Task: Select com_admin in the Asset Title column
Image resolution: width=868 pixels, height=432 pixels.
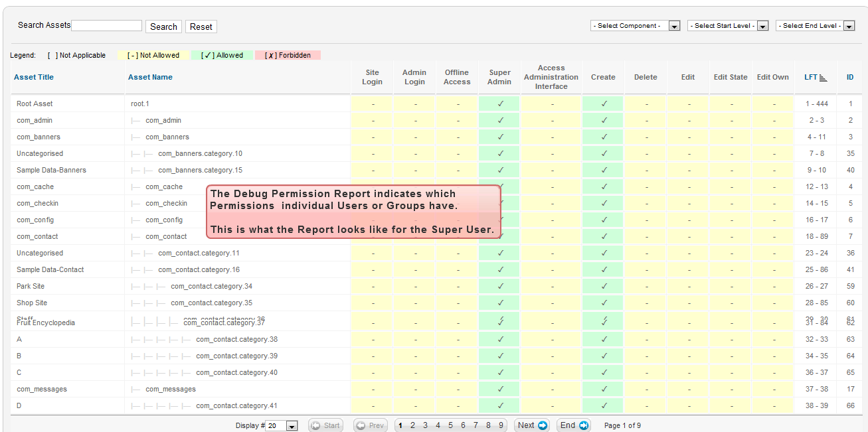Action: tap(35, 120)
